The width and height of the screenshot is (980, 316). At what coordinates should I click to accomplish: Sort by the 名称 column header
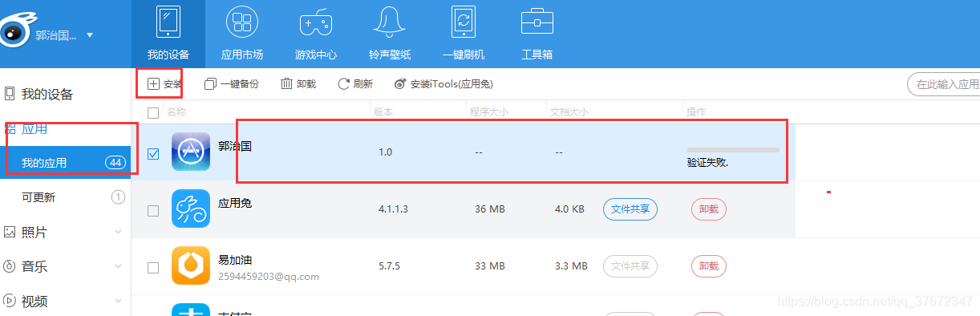coord(176,112)
